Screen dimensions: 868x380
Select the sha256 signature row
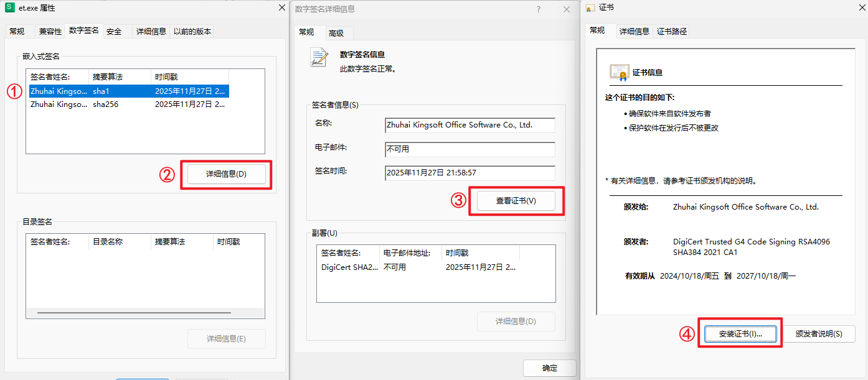[129, 104]
